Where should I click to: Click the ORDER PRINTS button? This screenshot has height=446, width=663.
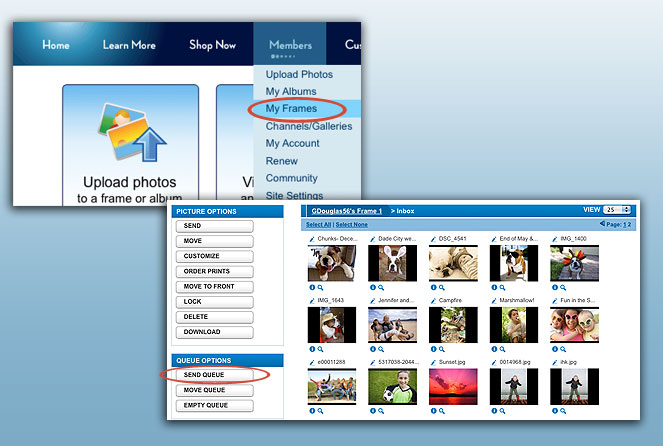coord(215,271)
